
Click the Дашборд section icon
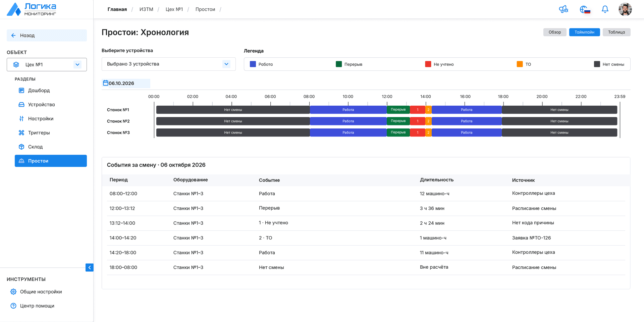pos(21,91)
